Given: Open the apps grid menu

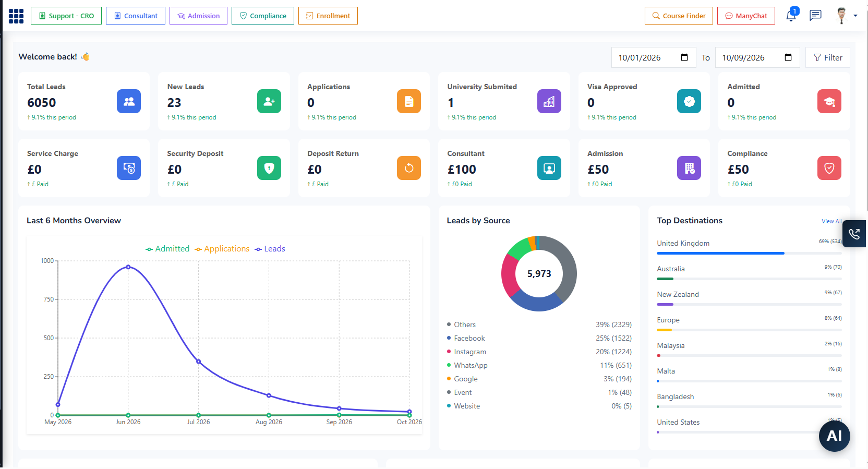Looking at the screenshot, I should pos(16,16).
